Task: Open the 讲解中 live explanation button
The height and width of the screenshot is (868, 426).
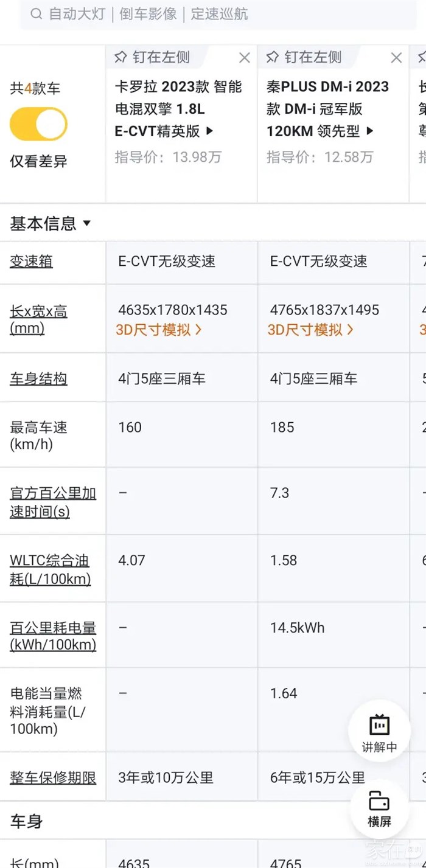Action: (x=379, y=732)
